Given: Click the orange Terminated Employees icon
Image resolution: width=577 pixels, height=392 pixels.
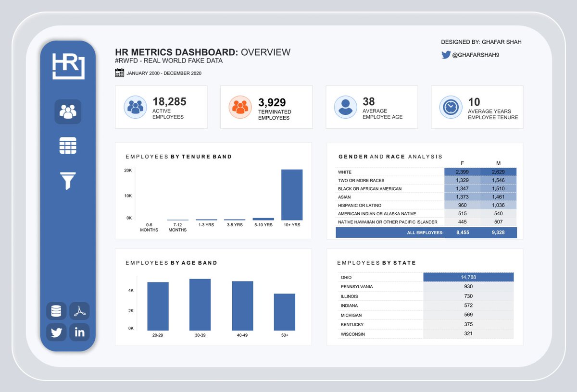Looking at the screenshot, I should tap(240, 107).
